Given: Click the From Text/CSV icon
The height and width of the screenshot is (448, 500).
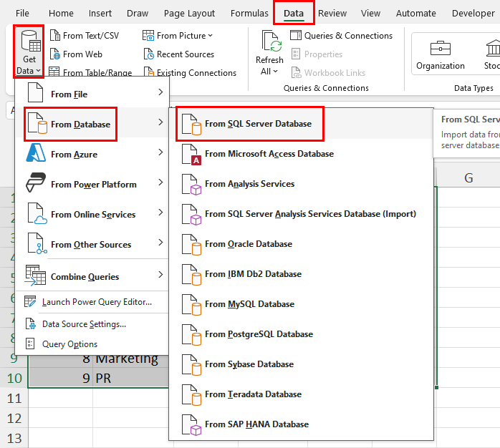Looking at the screenshot, I should [x=55, y=35].
